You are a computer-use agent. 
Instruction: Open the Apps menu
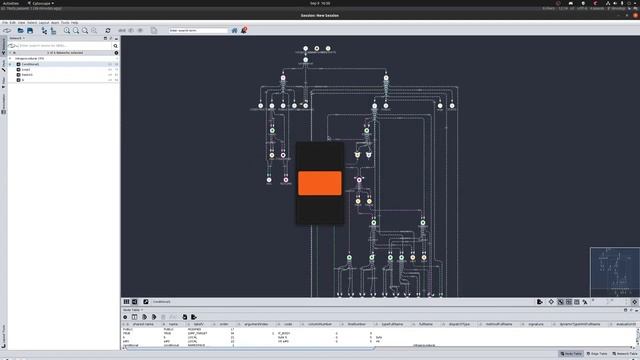click(55, 23)
